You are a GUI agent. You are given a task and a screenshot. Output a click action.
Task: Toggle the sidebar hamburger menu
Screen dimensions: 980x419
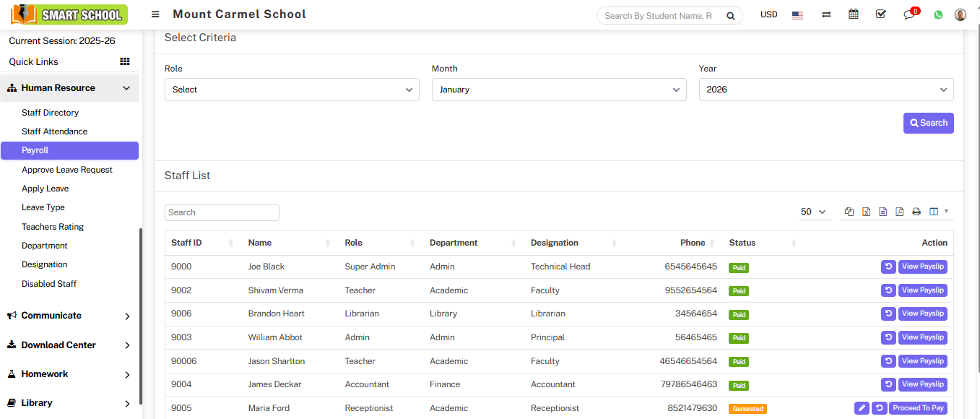(155, 14)
